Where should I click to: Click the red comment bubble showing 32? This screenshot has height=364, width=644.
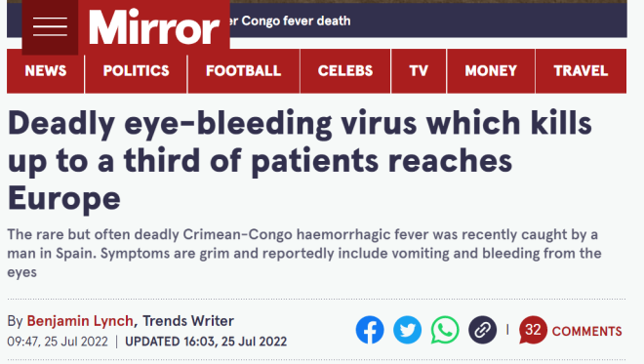[533, 330]
